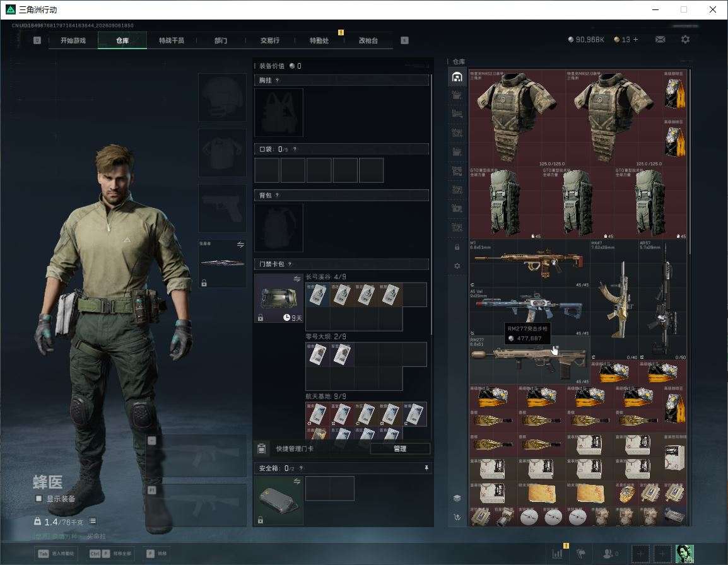
Task: Select the empty helmet equipment slot
Action: (223, 98)
